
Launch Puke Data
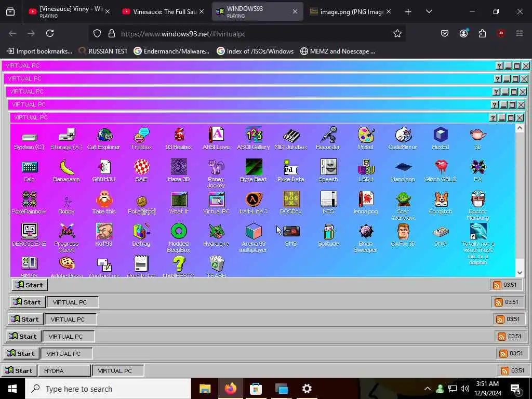click(x=291, y=171)
